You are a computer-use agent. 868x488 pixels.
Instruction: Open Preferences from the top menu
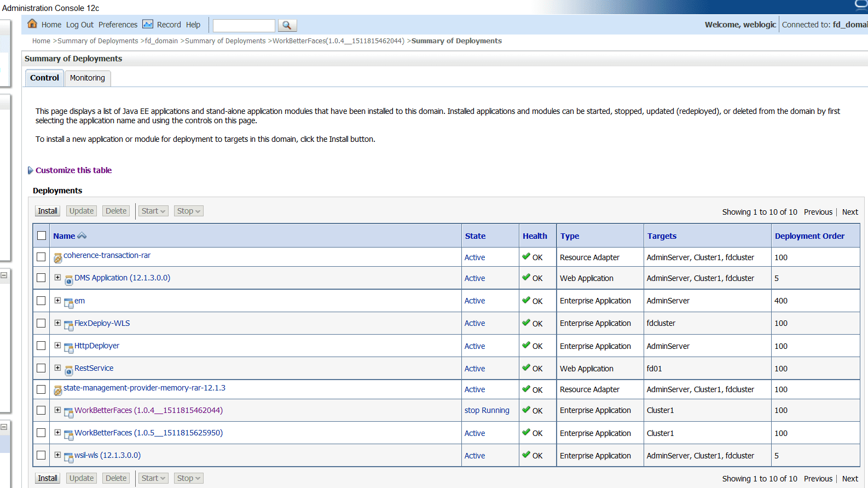coord(118,25)
